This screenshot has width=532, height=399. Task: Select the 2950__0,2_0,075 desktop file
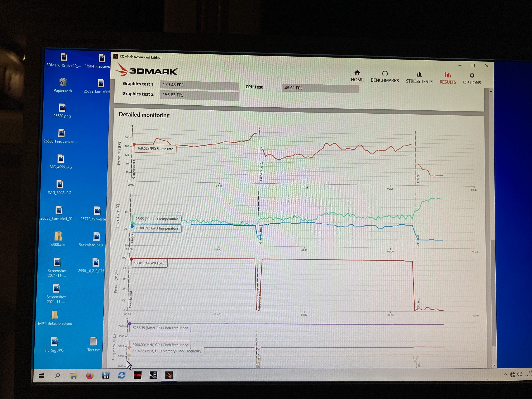pos(91,265)
